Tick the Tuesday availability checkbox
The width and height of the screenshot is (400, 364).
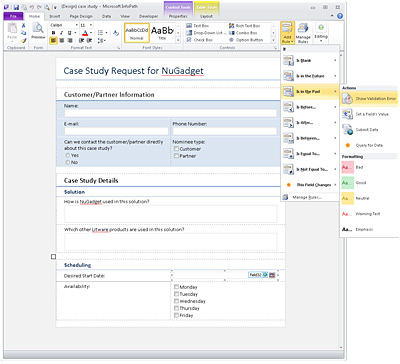click(176, 294)
